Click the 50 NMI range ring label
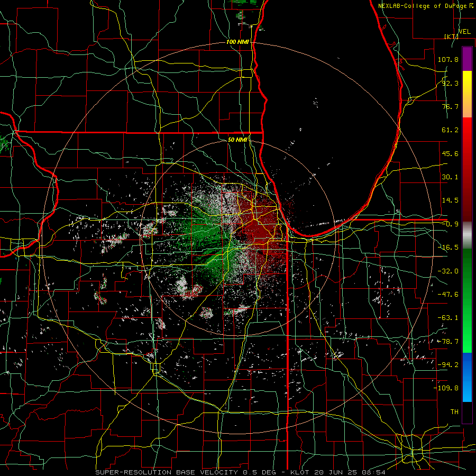The width and height of the screenshot is (476, 476). coord(237,140)
